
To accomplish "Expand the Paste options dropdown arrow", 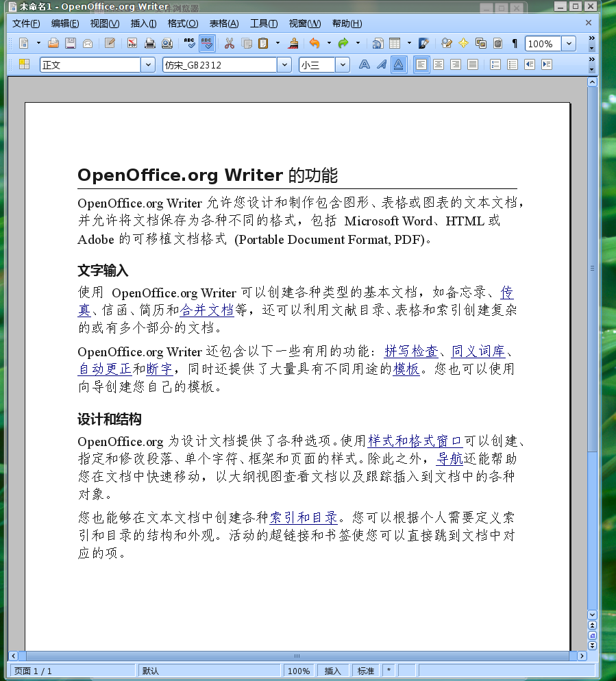I will pyautogui.click(x=278, y=43).
